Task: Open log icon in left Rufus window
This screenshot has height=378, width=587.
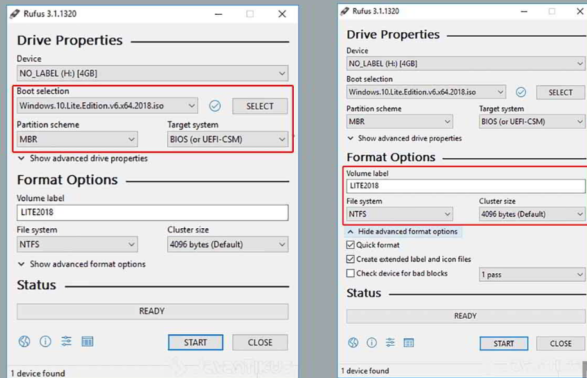Action: click(87, 341)
